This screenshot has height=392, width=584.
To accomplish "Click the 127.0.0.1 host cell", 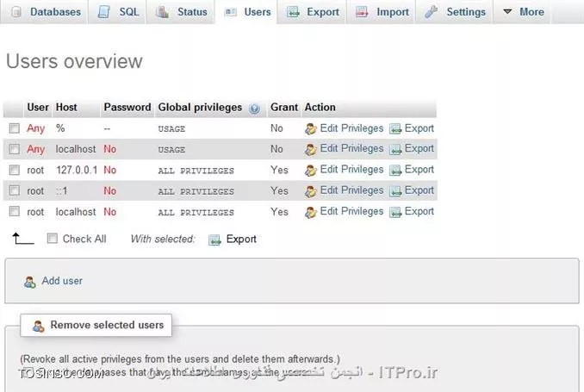I will 77,170.
